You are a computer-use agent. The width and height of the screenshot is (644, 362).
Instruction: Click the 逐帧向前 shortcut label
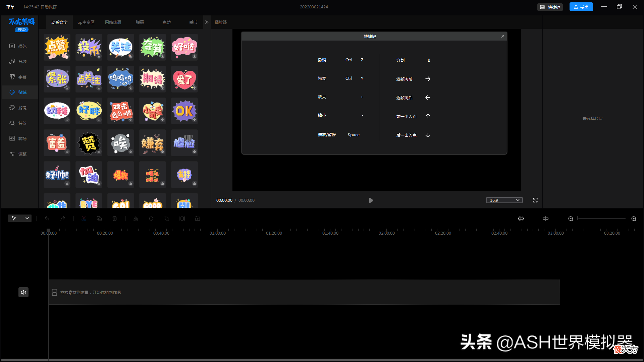pyautogui.click(x=405, y=79)
